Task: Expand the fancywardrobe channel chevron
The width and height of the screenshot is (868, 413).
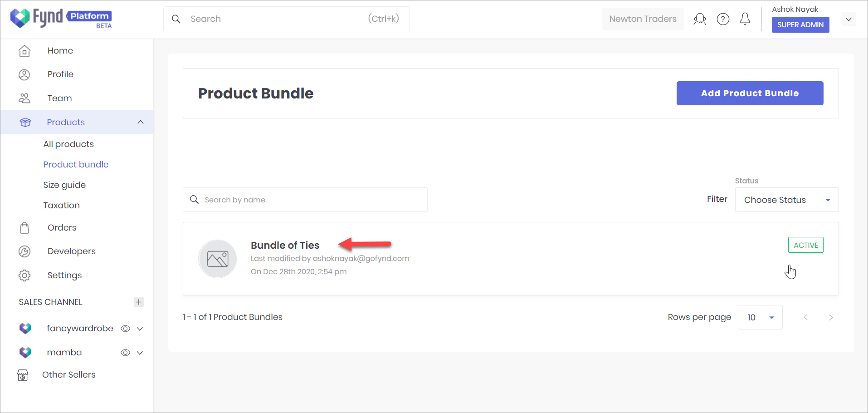Action: pos(140,329)
